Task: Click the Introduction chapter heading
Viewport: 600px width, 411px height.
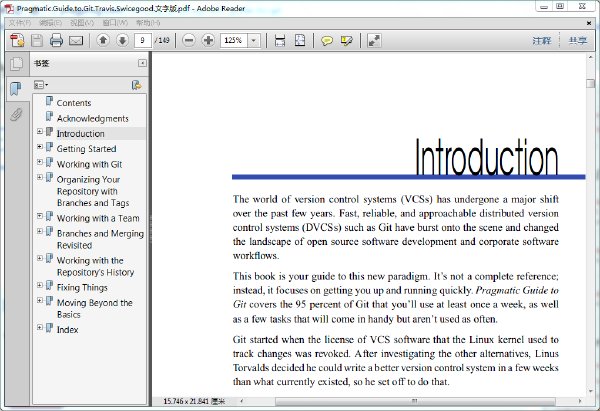Action: point(486,157)
